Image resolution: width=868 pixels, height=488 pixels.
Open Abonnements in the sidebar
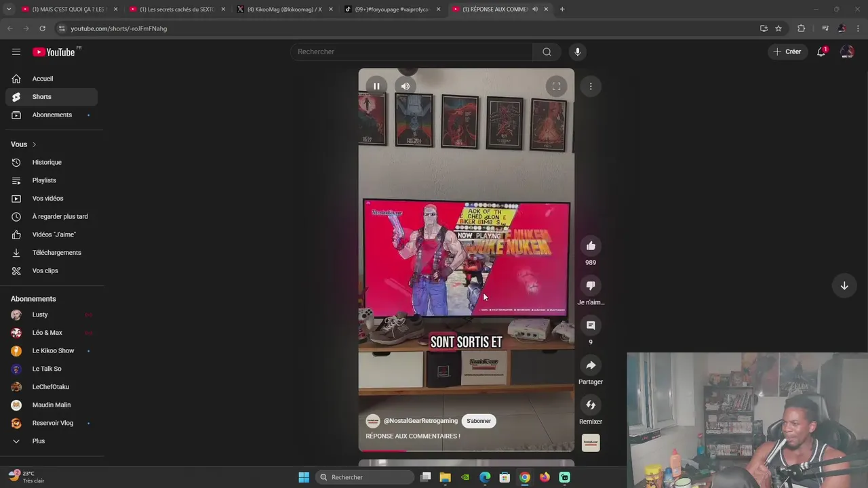point(52,115)
